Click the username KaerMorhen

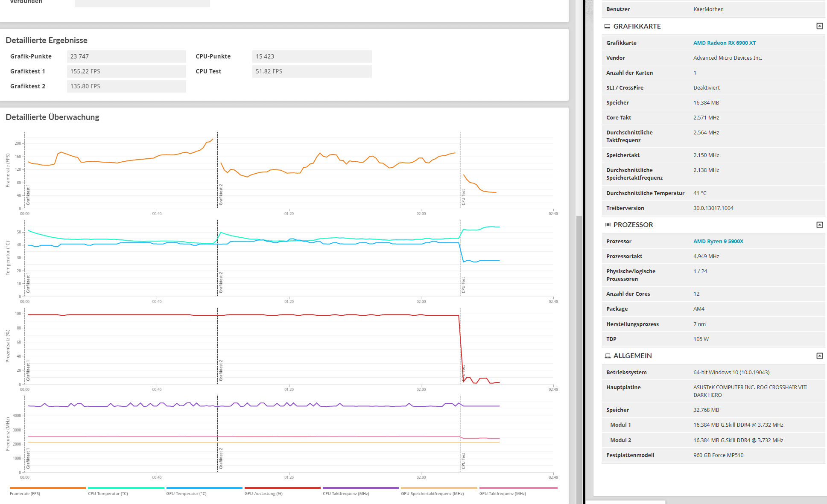(x=708, y=9)
